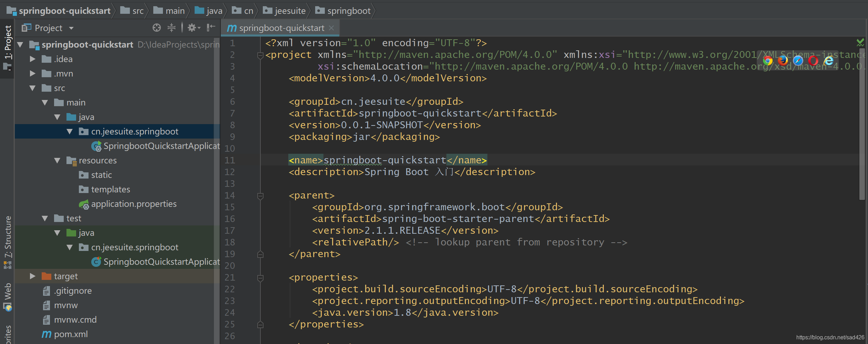Image resolution: width=868 pixels, height=344 pixels.
Task: Toggle the 1: Project tool window tab
Action: (7, 48)
